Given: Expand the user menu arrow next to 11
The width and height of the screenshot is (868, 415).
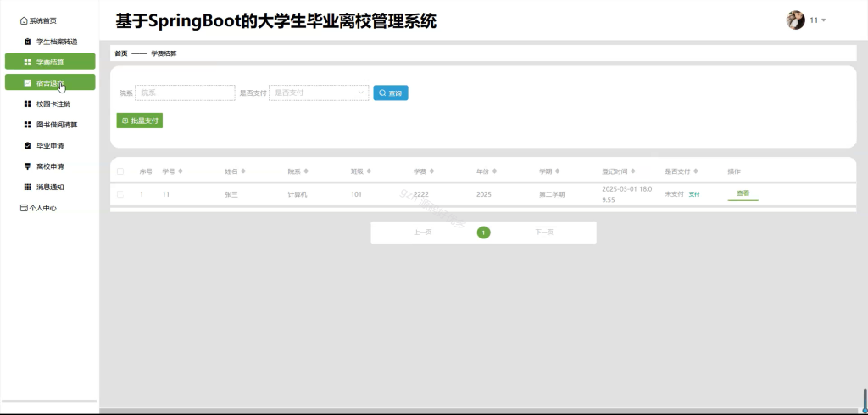Looking at the screenshot, I should [824, 20].
